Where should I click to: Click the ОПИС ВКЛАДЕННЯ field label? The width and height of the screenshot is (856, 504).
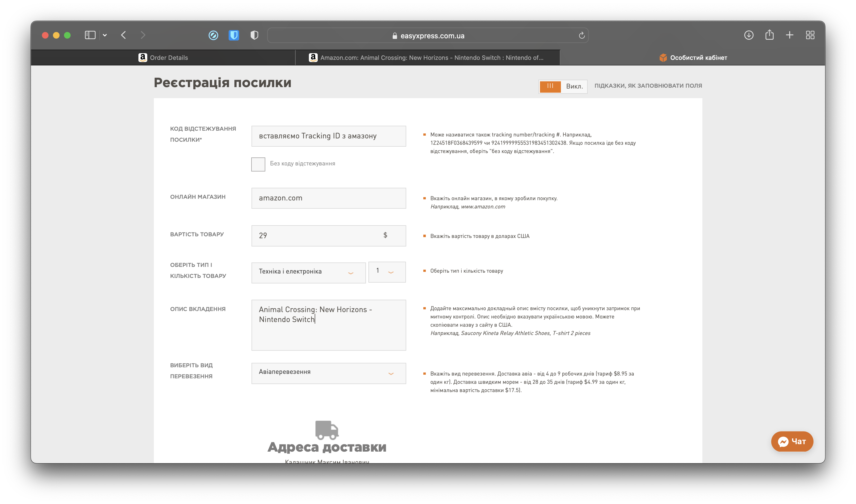click(x=198, y=309)
